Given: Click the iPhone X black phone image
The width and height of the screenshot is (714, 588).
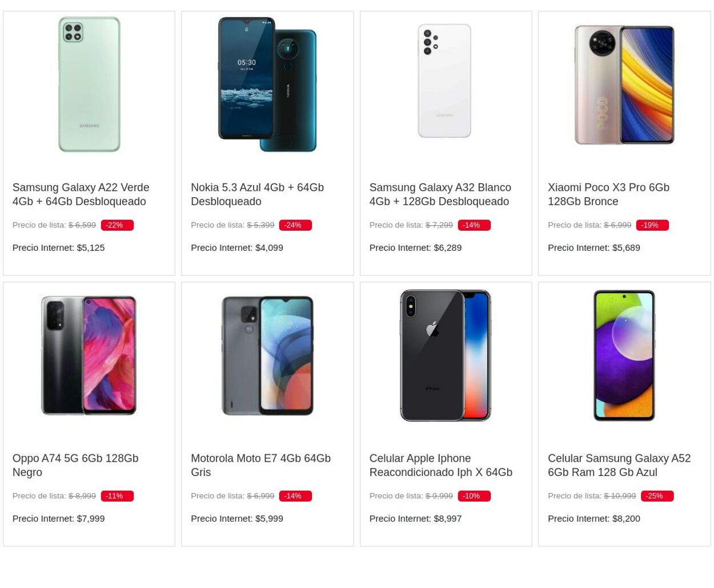Looking at the screenshot, I should (x=446, y=355).
